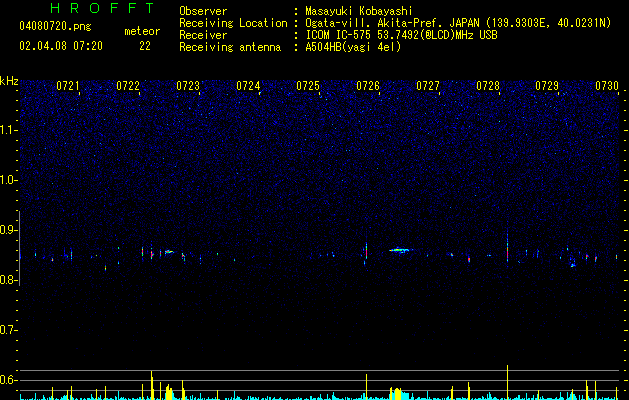Click the 1.1 kHz axis label
The height and width of the screenshot is (400, 629).
click(x=8, y=130)
